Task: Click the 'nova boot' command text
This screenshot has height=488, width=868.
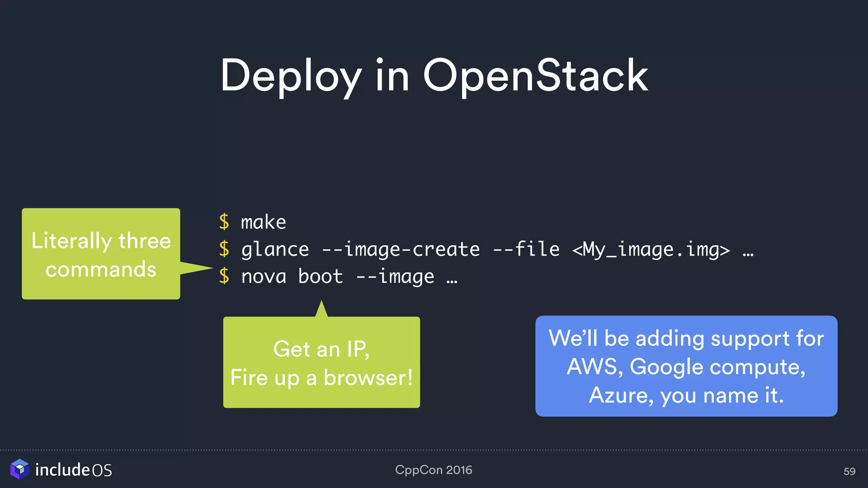Action: 292,277
